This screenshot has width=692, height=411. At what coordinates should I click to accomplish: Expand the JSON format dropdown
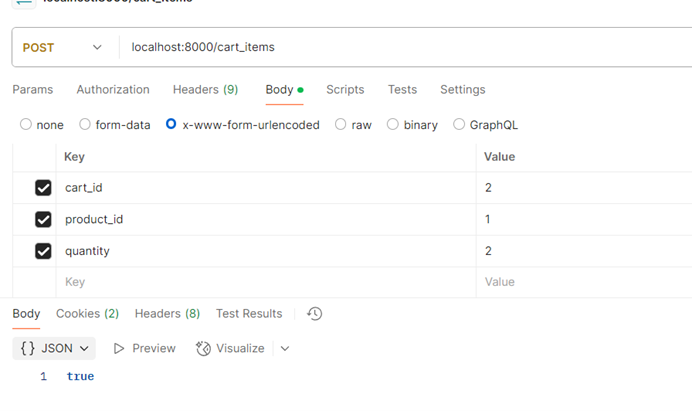85,348
